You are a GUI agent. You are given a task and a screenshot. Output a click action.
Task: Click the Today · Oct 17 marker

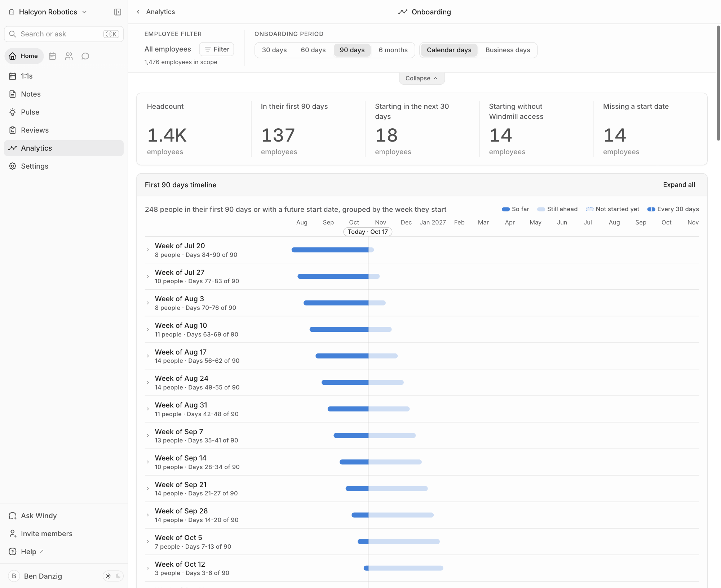pyautogui.click(x=368, y=232)
